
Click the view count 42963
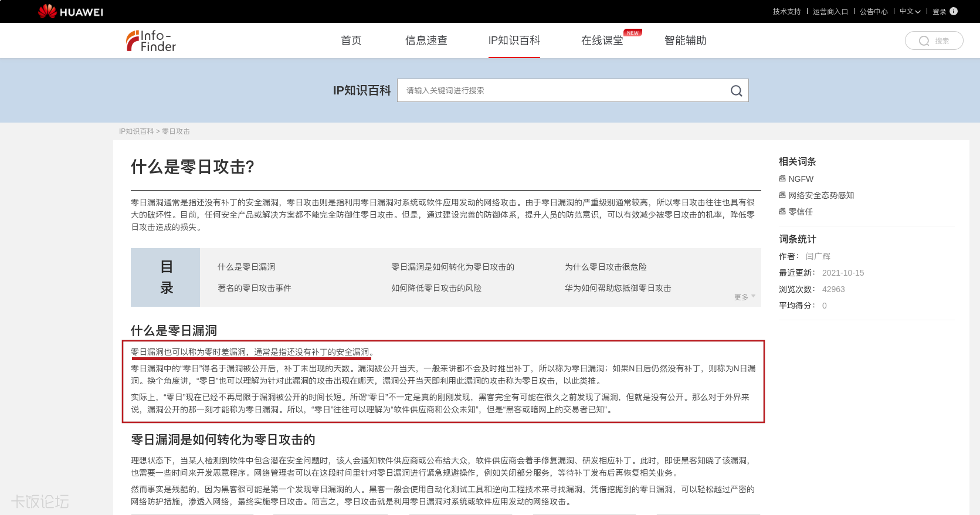click(833, 289)
